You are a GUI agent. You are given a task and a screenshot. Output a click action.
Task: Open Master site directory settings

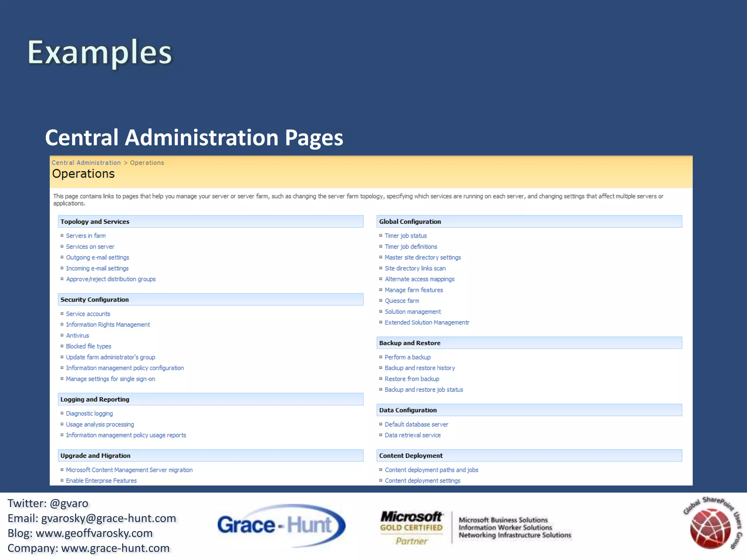click(423, 257)
